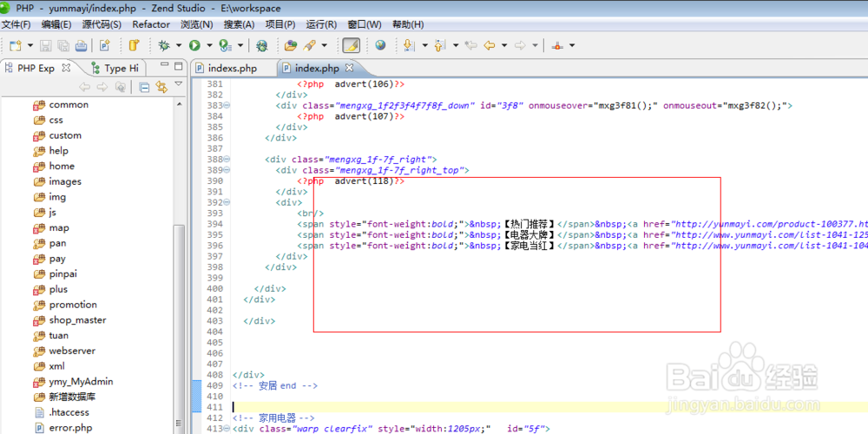Click the Save All toolbar icon
The height and width of the screenshot is (434, 868).
coord(63,45)
